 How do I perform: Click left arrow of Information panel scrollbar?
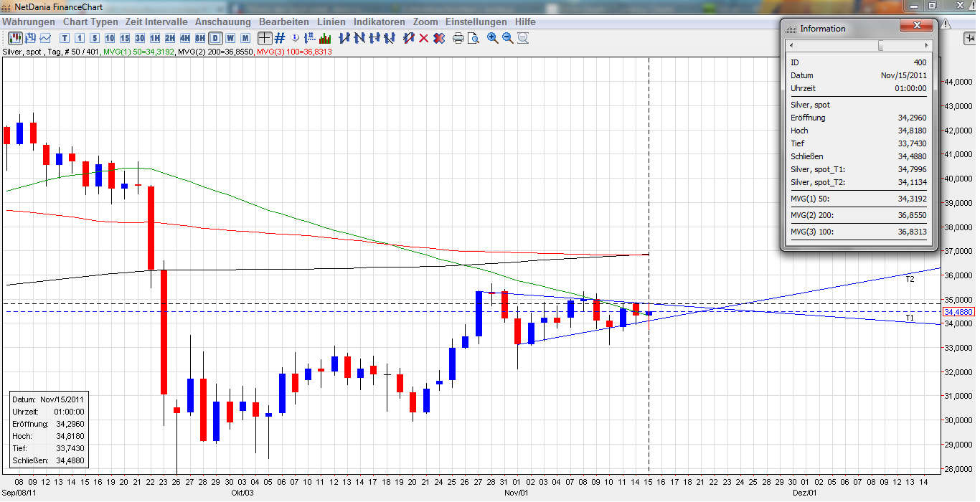[x=791, y=45]
